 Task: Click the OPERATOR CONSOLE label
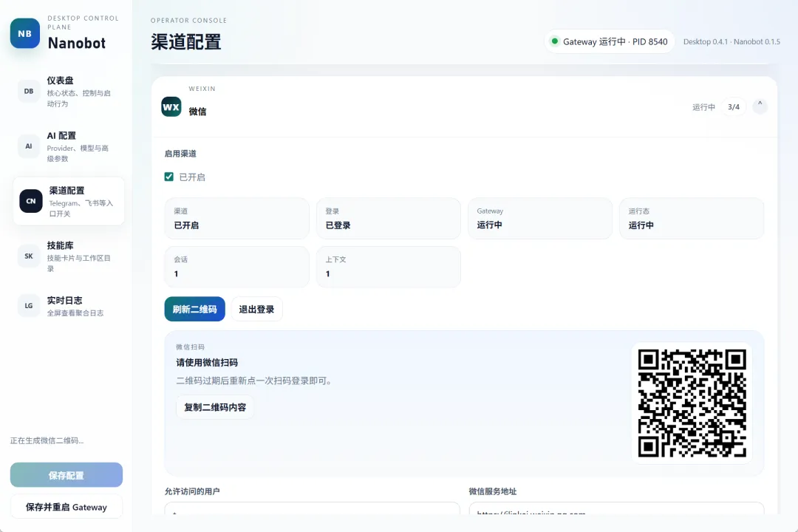coord(189,21)
